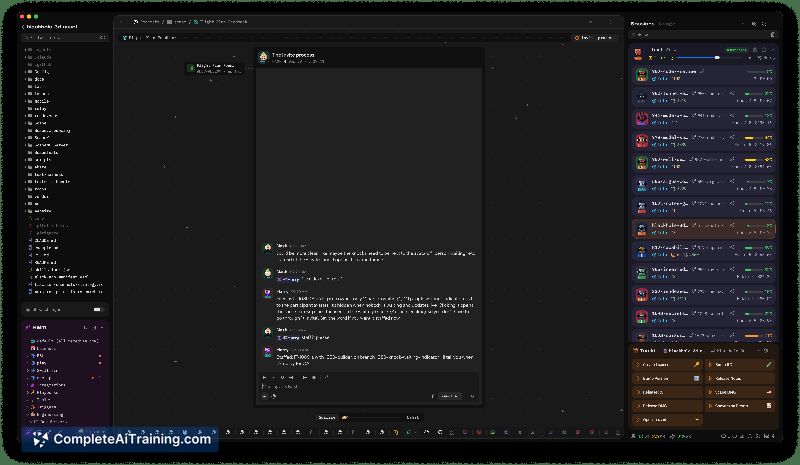
Task: Click the avatar of the top card in right panel
Action: click(639, 53)
